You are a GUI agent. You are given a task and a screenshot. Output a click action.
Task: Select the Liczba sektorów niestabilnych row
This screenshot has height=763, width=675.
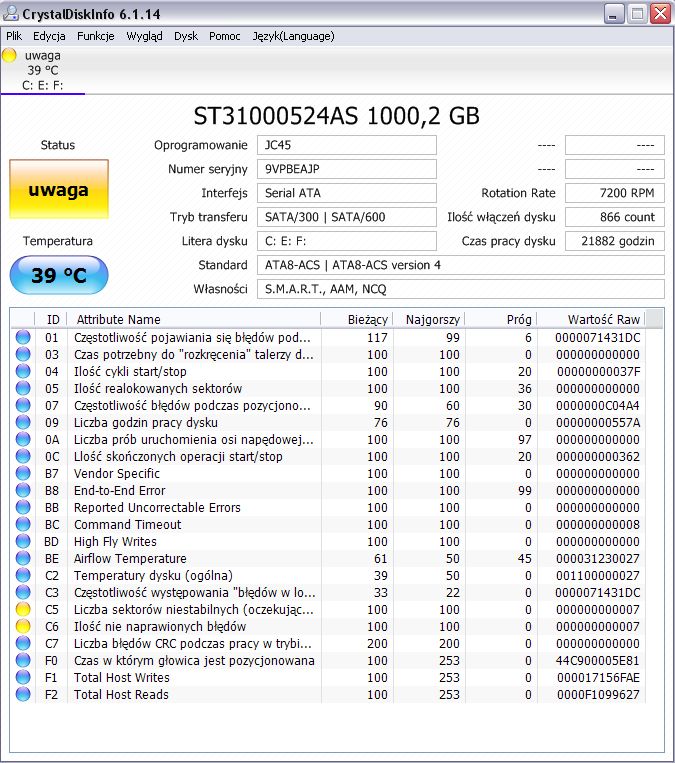coord(328,609)
